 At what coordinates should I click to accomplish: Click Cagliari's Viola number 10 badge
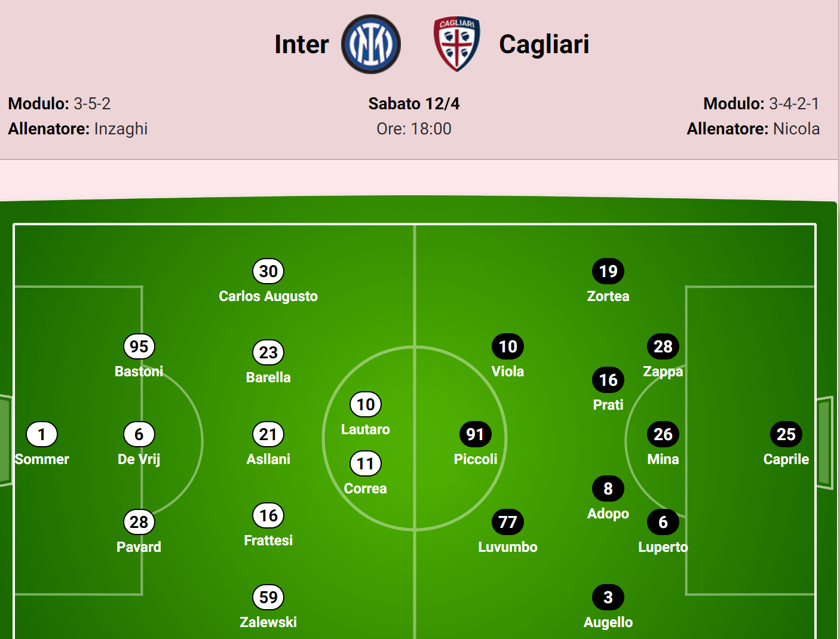(x=508, y=346)
